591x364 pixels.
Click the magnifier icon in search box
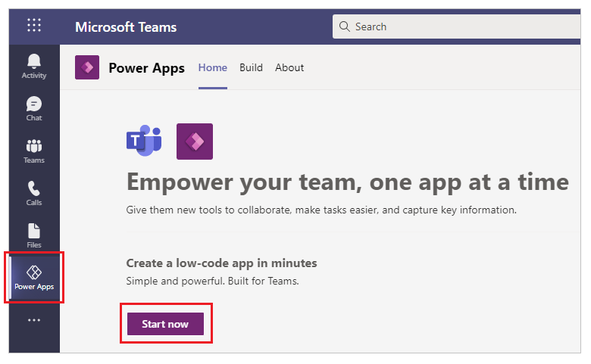point(345,26)
